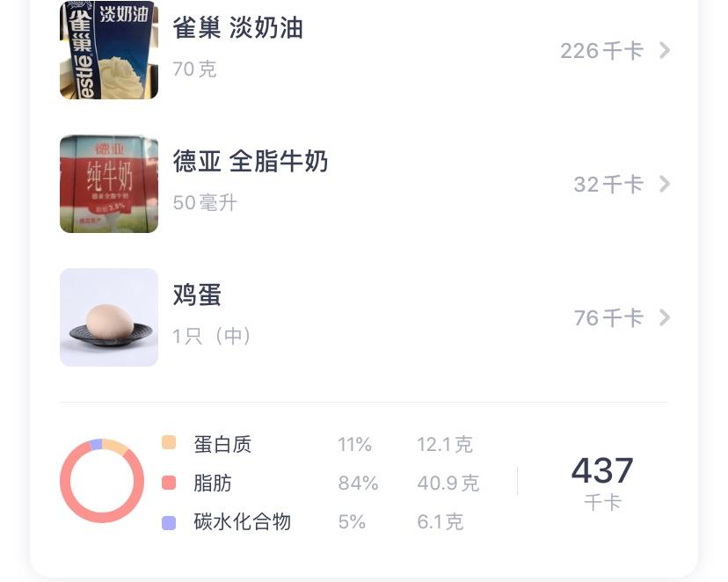The height and width of the screenshot is (582, 728).
Task: Click the 437 total calories figure
Action: 602,471
